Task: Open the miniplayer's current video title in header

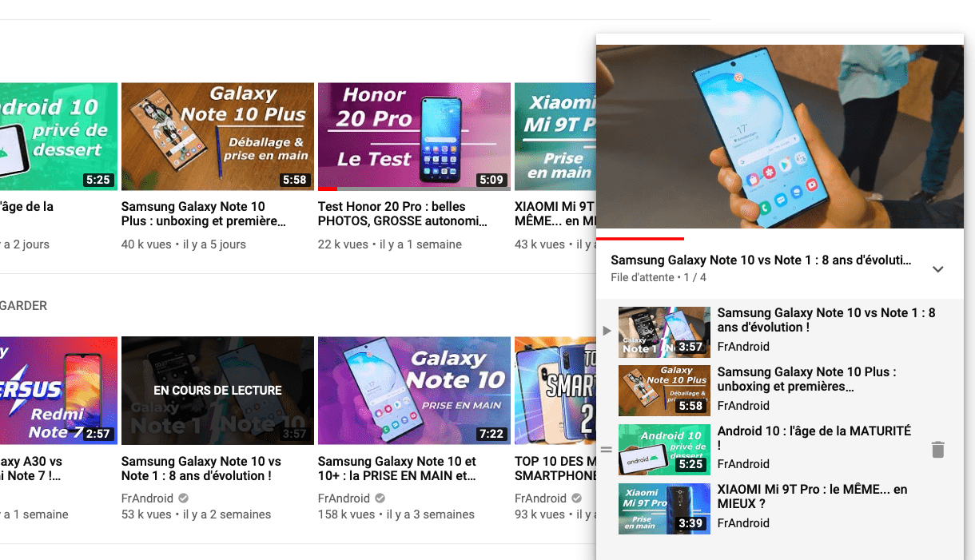Action: [760, 260]
